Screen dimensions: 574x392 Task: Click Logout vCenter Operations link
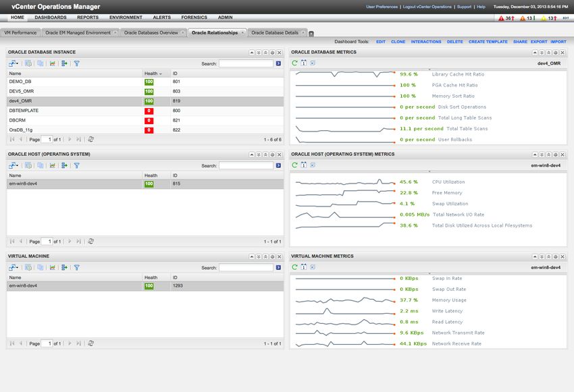tap(427, 7)
